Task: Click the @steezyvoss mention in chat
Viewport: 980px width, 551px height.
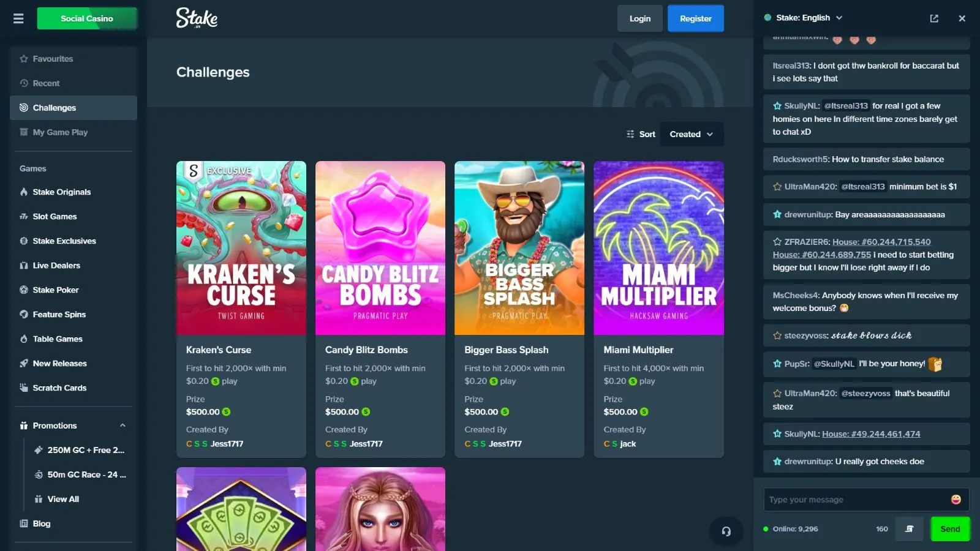Action: 865,394
